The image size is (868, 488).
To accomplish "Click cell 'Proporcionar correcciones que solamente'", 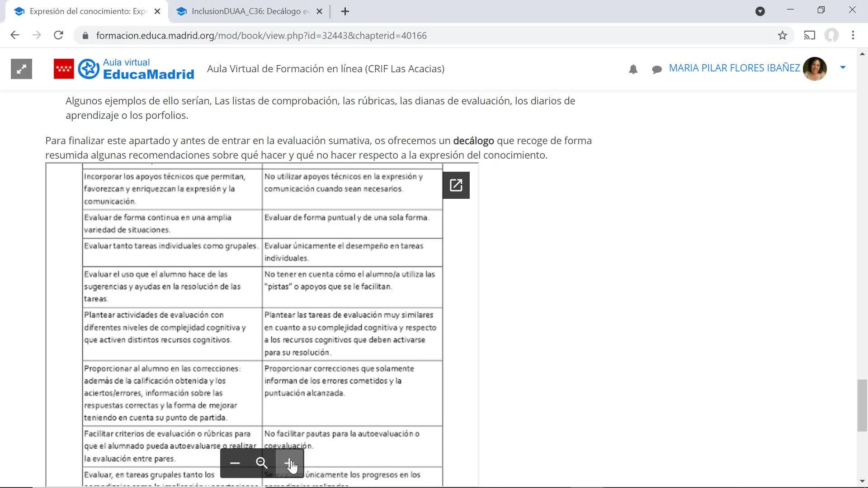I will (x=352, y=393).
